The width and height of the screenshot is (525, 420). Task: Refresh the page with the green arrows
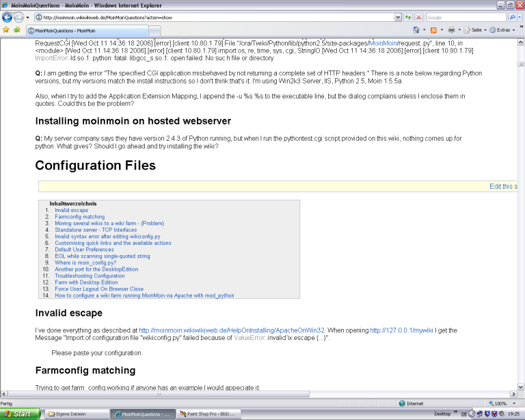pyautogui.click(x=408, y=17)
